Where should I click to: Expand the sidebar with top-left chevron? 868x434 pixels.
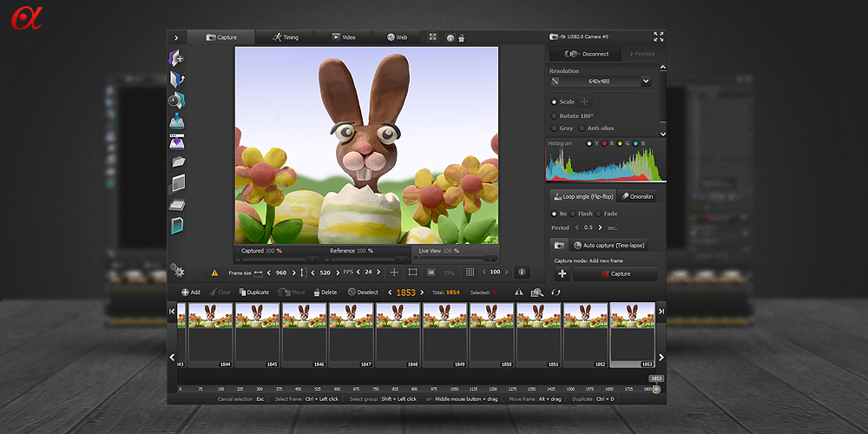tap(176, 37)
